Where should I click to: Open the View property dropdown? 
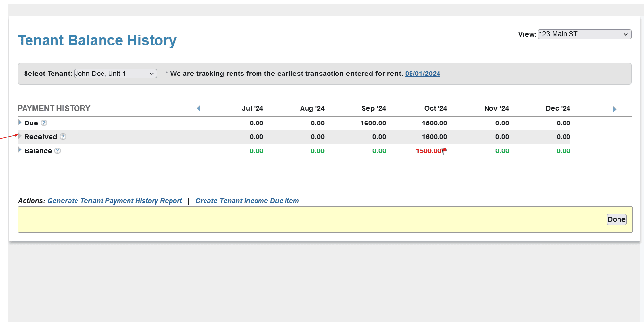[584, 34]
